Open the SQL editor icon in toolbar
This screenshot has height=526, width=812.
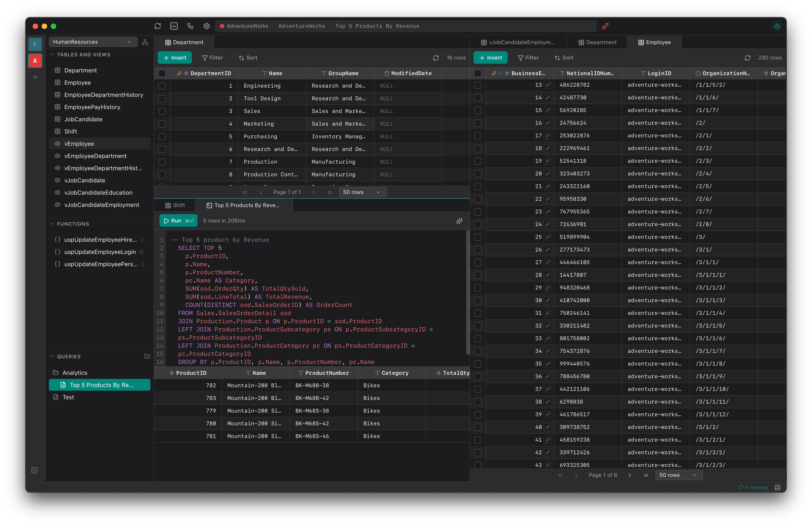click(x=174, y=26)
